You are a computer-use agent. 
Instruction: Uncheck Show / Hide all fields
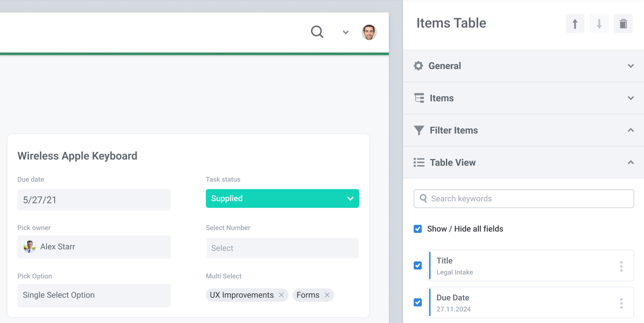pos(418,229)
